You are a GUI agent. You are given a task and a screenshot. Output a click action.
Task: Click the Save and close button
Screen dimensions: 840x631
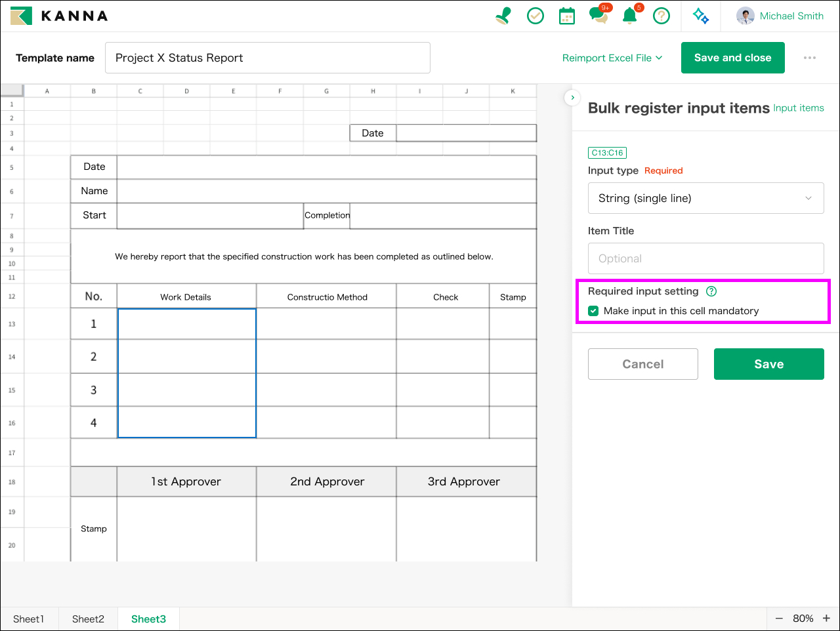pyautogui.click(x=732, y=58)
